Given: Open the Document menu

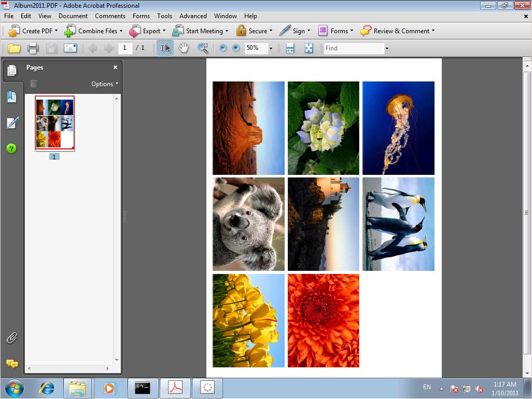Looking at the screenshot, I should coord(73,16).
